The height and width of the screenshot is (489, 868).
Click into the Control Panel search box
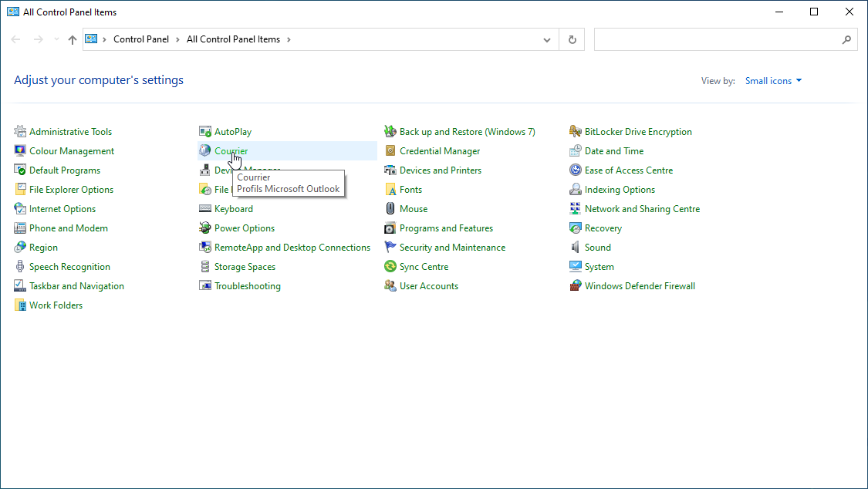(717, 40)
